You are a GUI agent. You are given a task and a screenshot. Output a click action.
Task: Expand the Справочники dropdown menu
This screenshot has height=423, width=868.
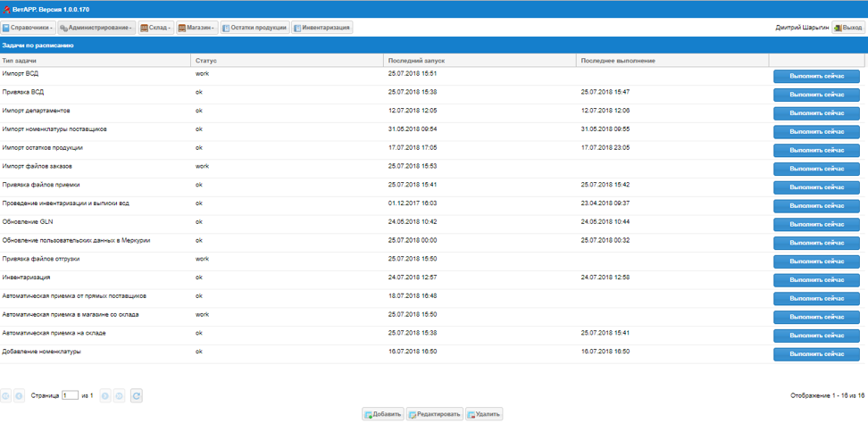28,28
